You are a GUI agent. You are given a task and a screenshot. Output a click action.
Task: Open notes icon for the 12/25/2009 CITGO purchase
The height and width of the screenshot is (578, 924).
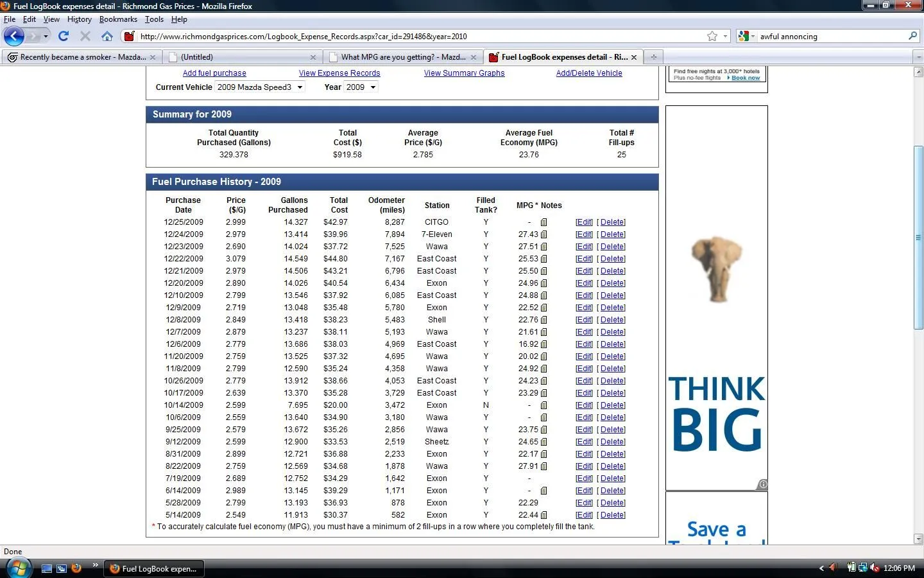pyautogui.click(x=543, y=223)
